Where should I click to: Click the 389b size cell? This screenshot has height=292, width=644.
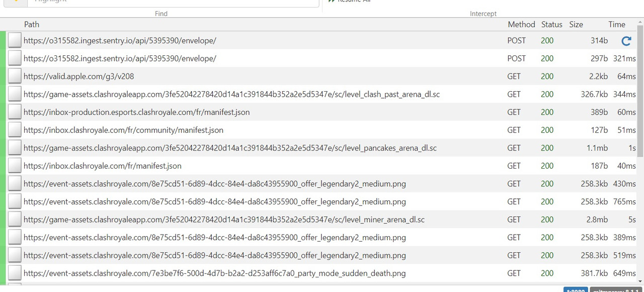(599, 112)
